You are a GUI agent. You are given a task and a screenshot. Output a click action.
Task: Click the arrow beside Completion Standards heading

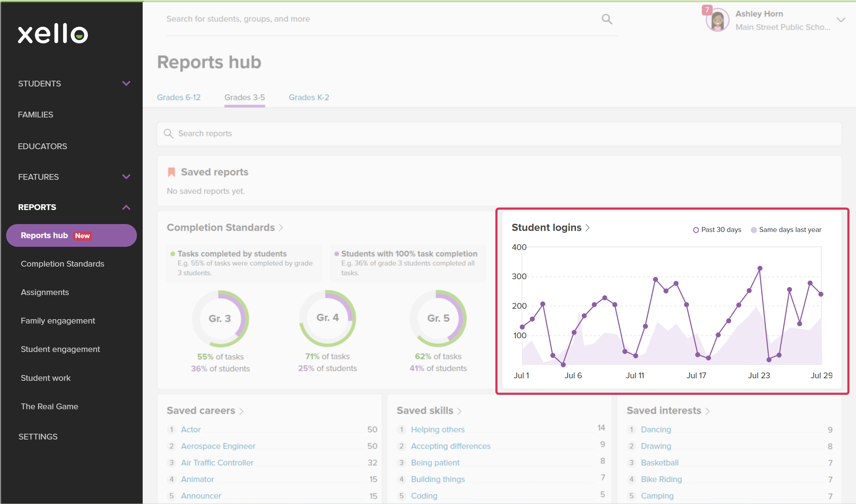point(281,228)
